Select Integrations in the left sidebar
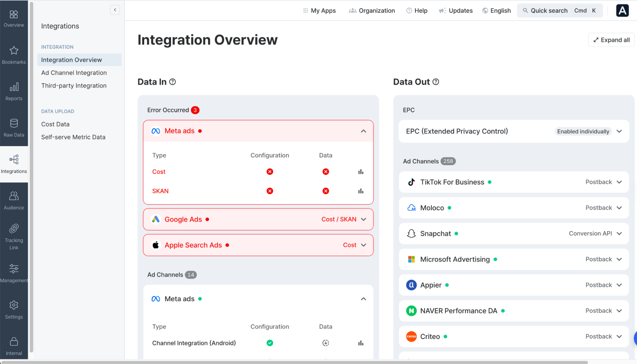The image size is (637, 364). point(14,164)
